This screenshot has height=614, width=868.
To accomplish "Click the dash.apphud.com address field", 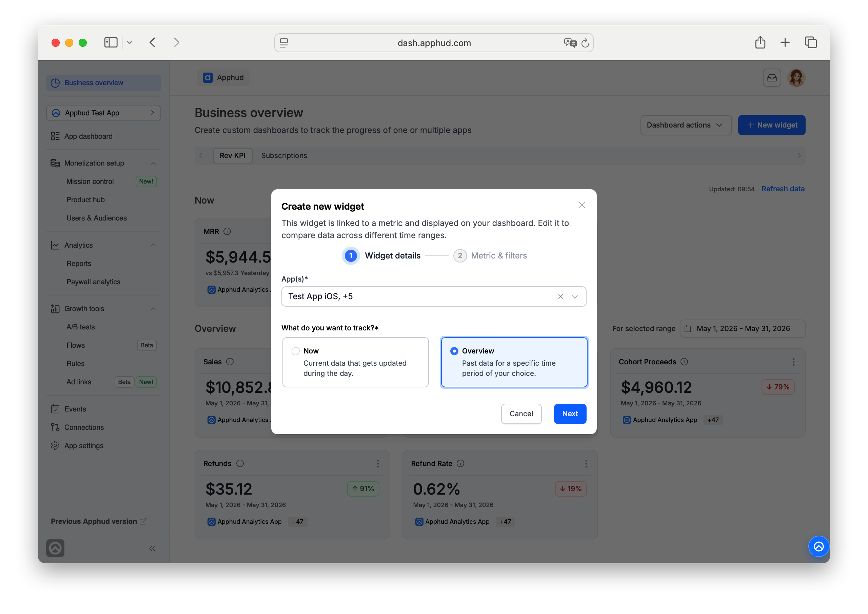I will (434, 43).
